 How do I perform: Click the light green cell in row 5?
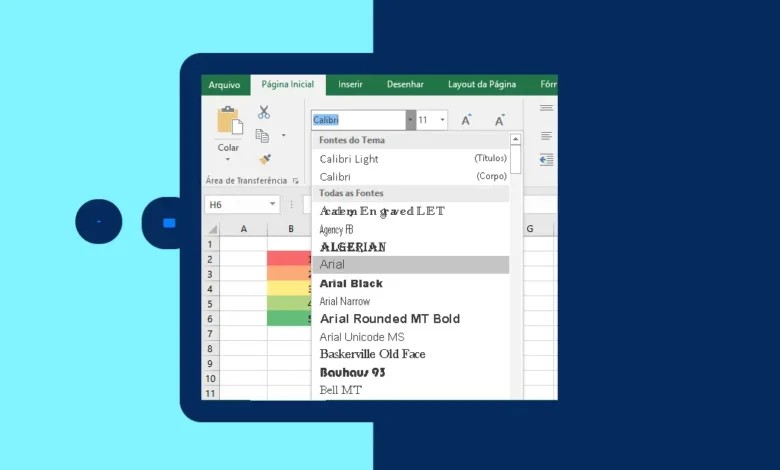(290, 303)
